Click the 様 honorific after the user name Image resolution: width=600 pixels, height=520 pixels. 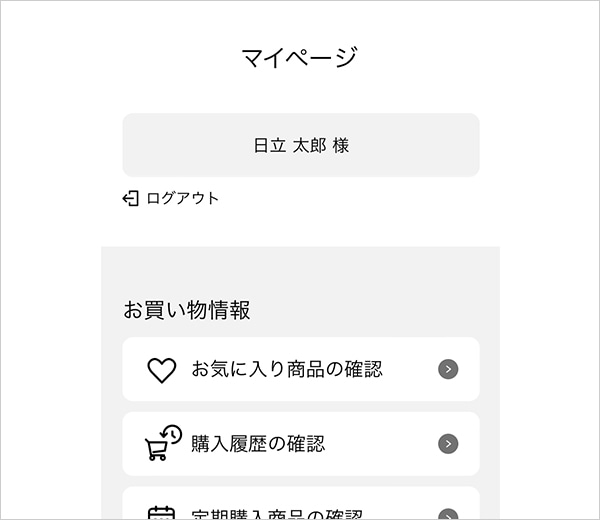click(341, 146)
